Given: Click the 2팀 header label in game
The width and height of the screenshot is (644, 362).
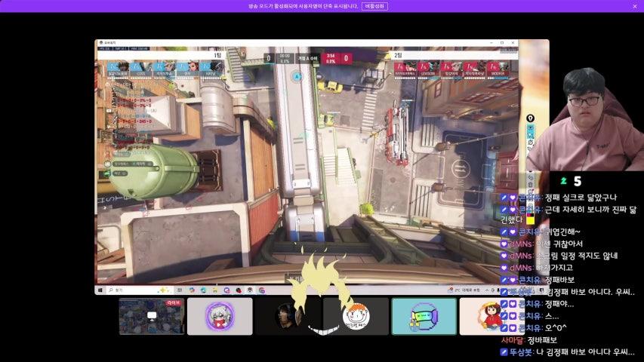Looking at the screenshot, I should coord(397,55).
